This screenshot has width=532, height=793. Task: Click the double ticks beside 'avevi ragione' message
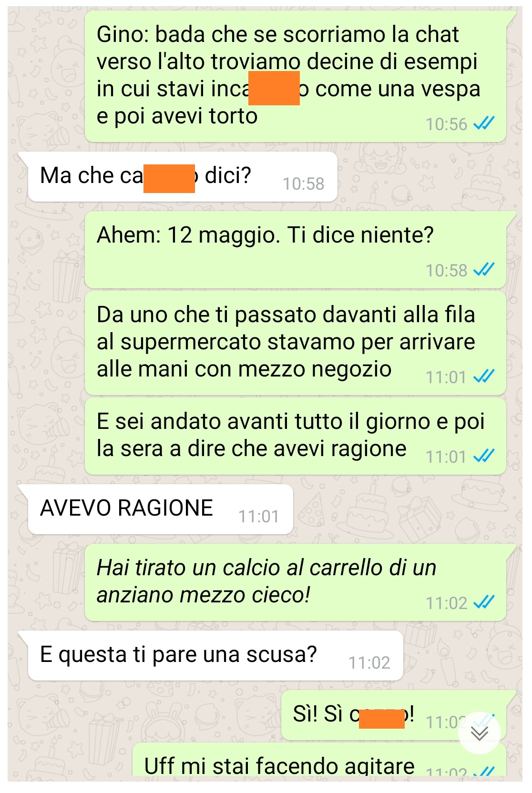(x=484, y=457)
